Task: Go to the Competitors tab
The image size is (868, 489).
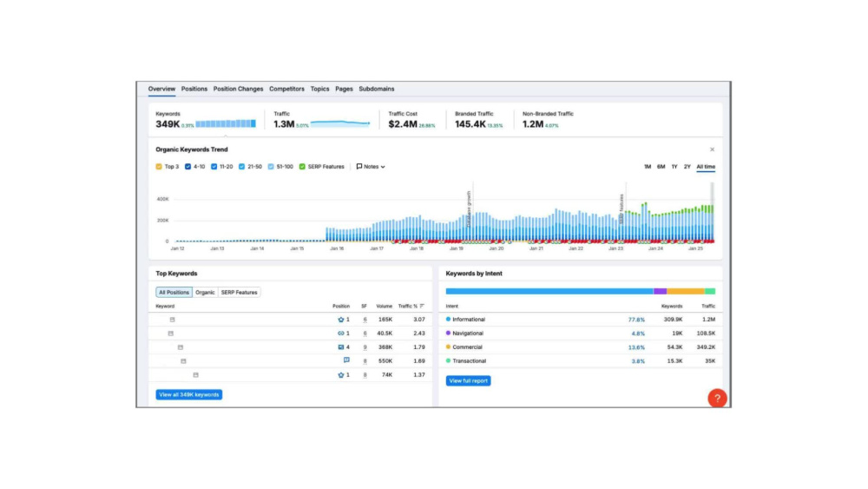Action: 286,89
